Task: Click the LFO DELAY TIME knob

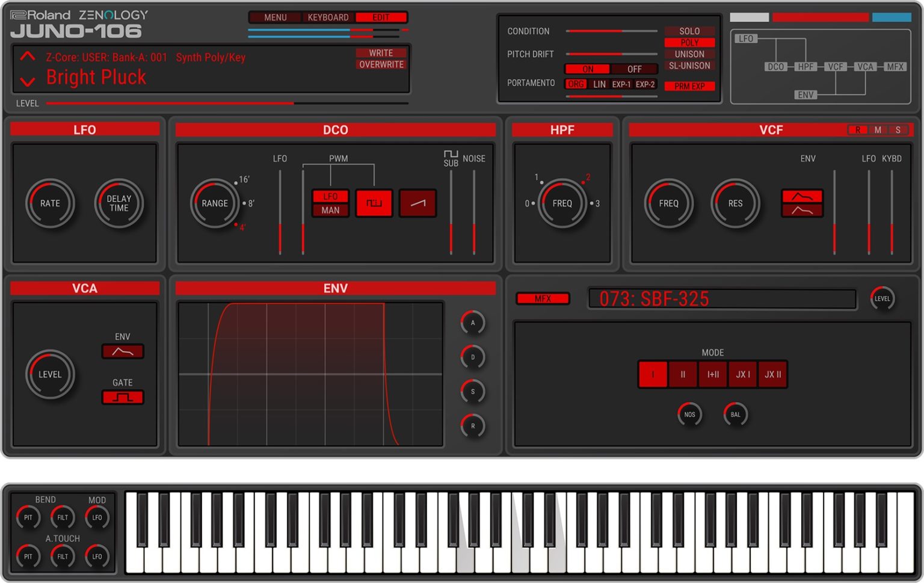Action: (119, 203)
